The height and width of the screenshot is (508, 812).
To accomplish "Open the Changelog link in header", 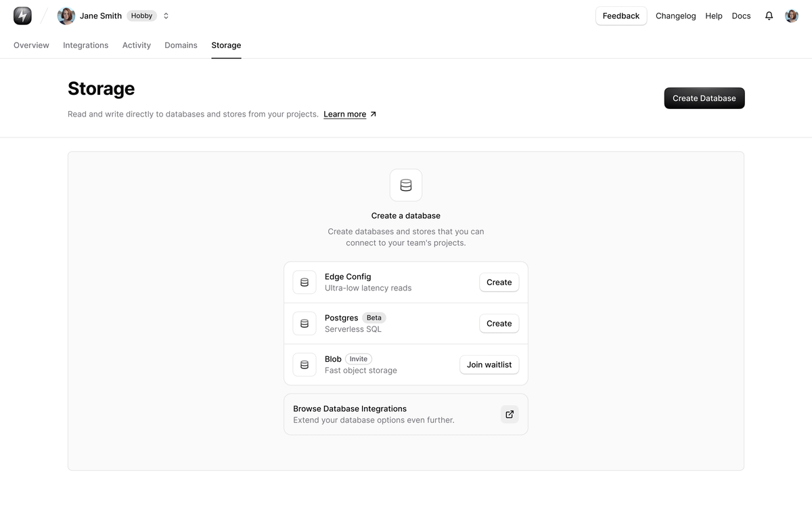I will tap(675, 16).
